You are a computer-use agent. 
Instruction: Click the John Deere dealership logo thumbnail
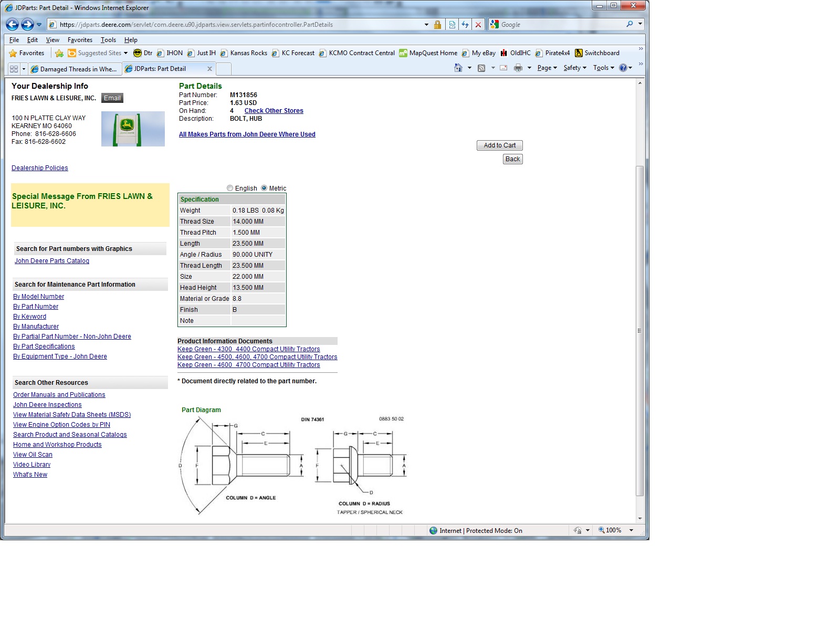point(133,129)
